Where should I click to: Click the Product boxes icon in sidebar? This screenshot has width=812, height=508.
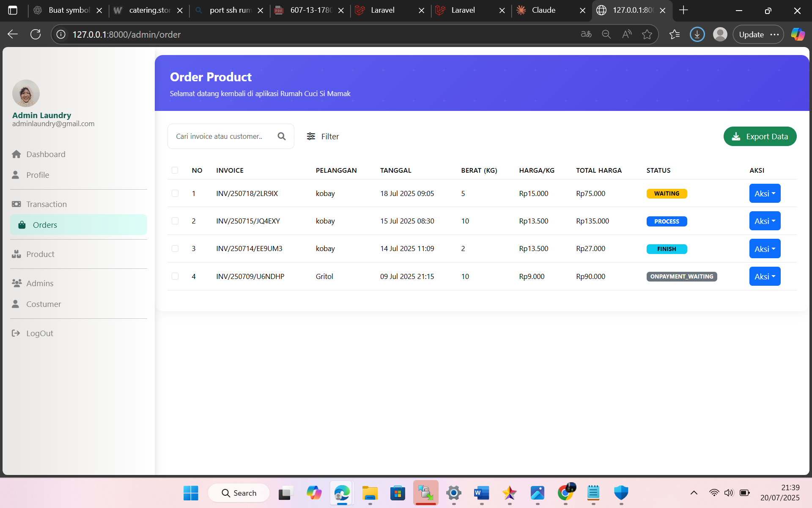pyautogui.click(x=16, y=254)
